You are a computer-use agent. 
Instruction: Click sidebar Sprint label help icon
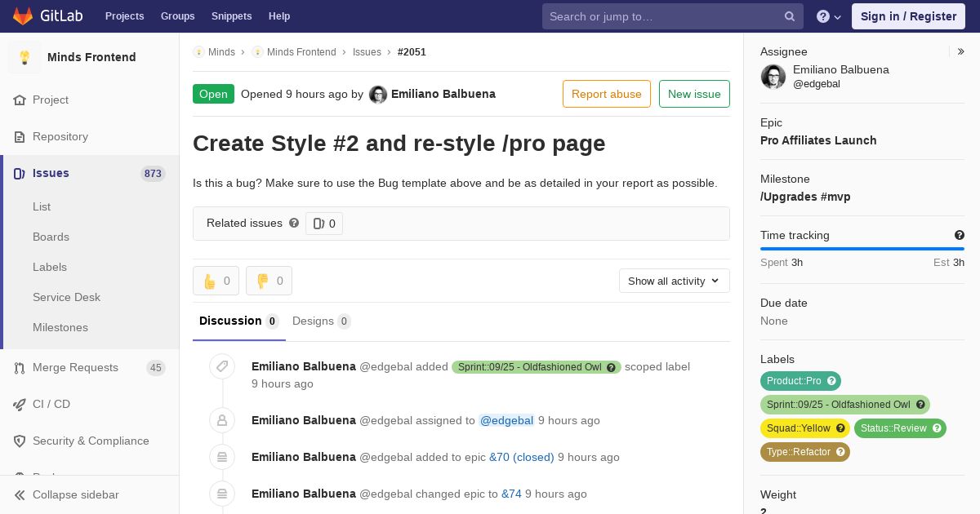pyautogui.click(x=920, y=405)
